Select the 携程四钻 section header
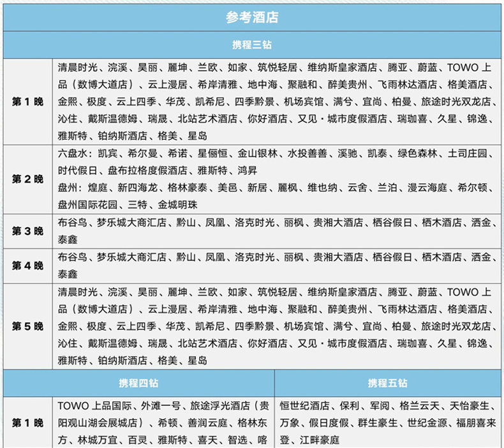Viewport: 504px width, 448px height. coord(138,383)
